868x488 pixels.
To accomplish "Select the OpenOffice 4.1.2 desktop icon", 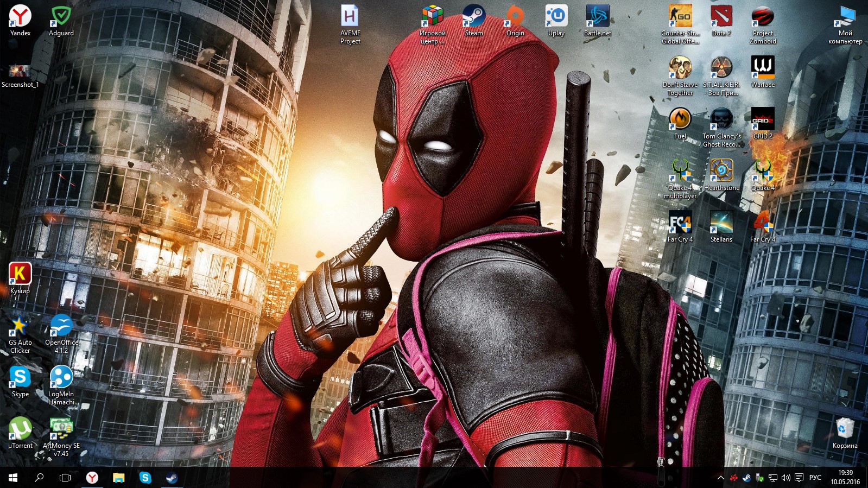I will point(61,334).
